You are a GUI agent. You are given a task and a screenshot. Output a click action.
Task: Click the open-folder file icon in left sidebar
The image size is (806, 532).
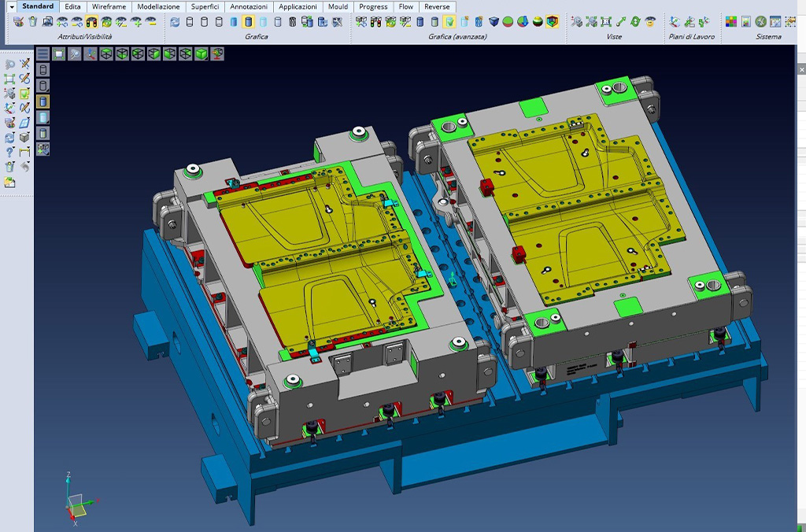tap(9, 182)
